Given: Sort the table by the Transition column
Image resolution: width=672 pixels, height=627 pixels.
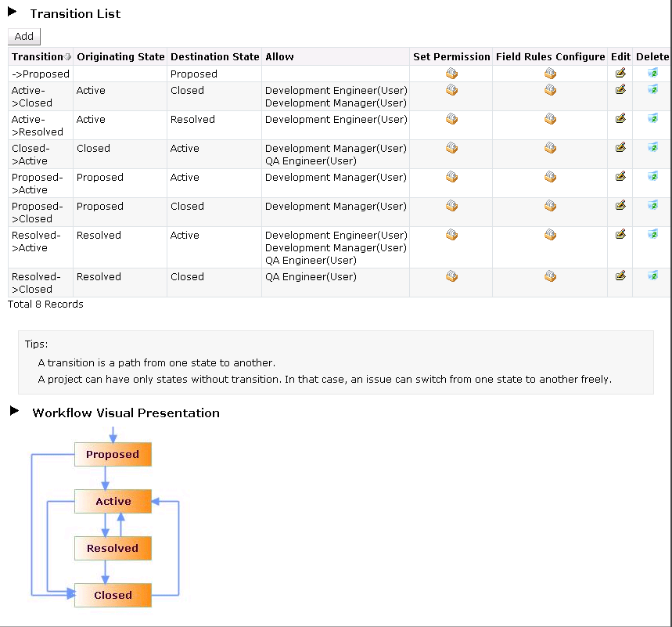Looking at the screenshot, I should tap(39, 56).
